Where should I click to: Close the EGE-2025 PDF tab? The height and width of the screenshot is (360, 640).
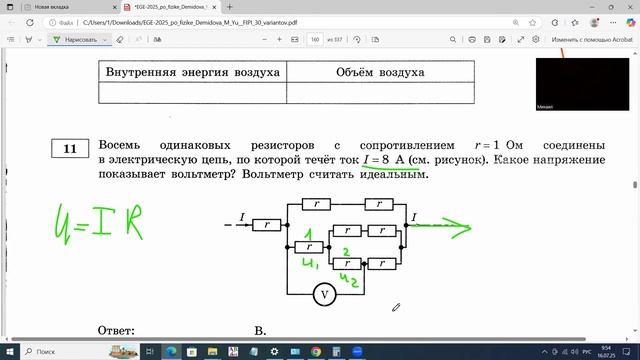214,7
